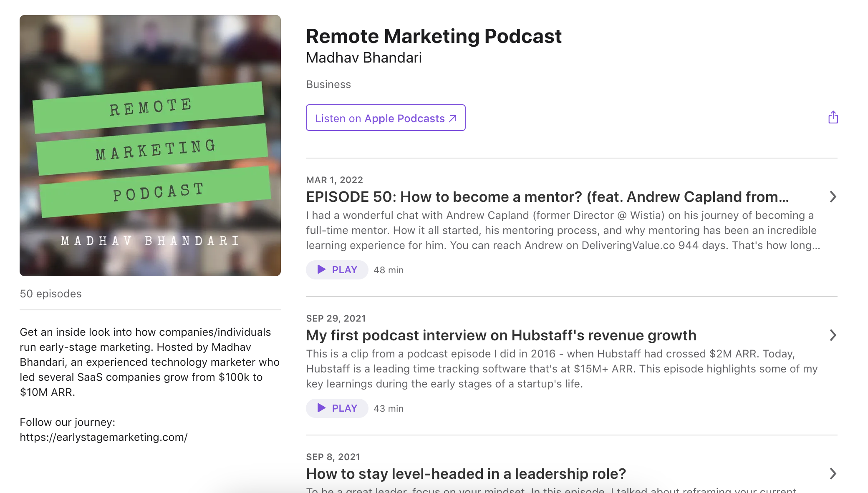
Task: Play the Hubstaff revenue growth episode
Action: click(x=337, y=408)
